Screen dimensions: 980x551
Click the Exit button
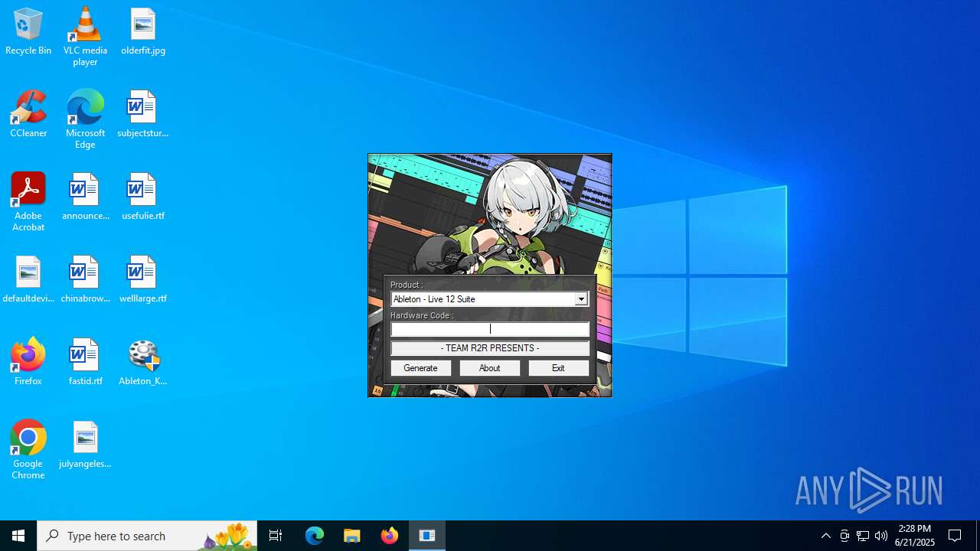(x=558, y=368)
